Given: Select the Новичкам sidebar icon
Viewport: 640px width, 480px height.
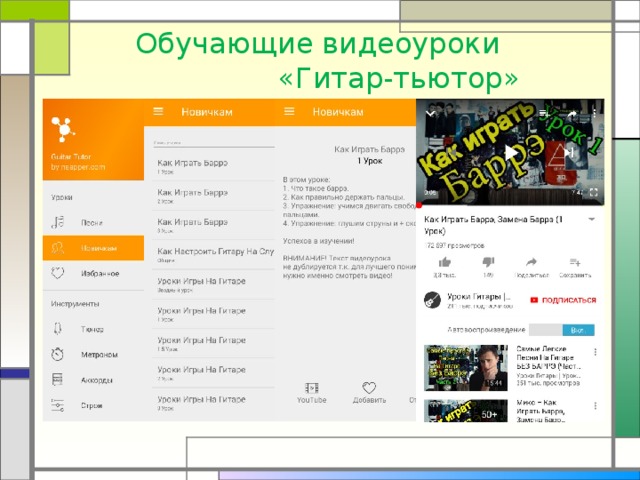Looking at the screenshot, I should click(x=58, y=248).
